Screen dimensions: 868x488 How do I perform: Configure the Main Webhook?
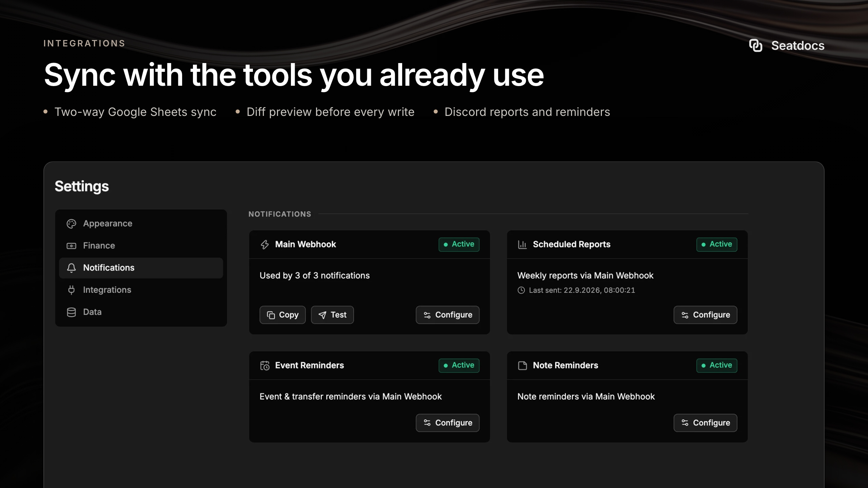(x=448, y=315)
